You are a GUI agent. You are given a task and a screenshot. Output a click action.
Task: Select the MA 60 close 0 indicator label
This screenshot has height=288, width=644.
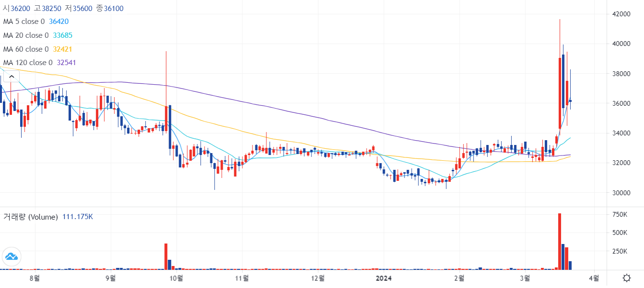click(26, 49)
